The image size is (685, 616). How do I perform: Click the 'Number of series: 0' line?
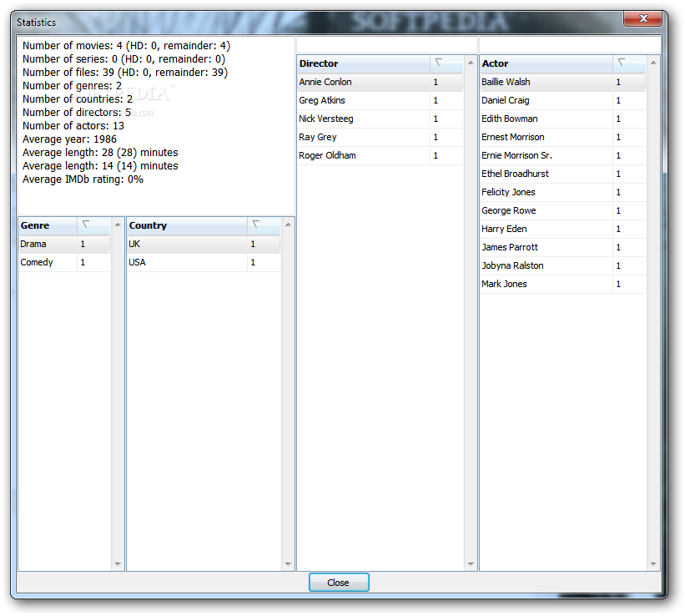pos(123,59)
